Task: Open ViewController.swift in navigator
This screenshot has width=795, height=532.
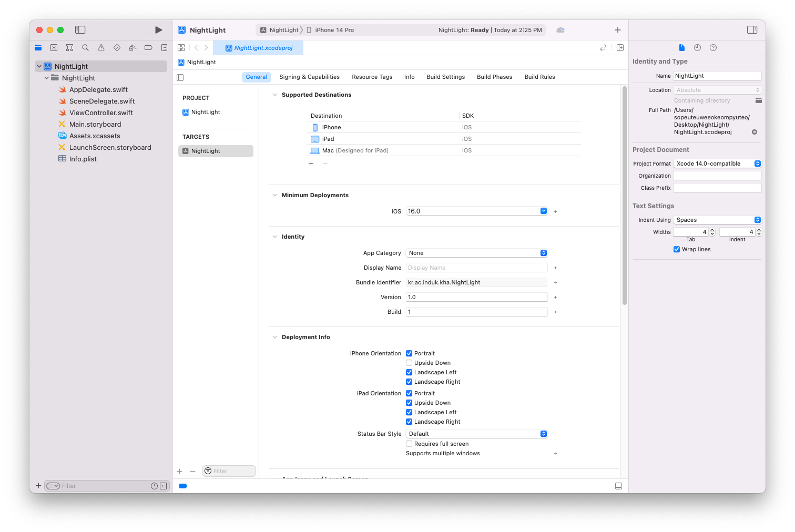Action: click(x=101, y=113)
